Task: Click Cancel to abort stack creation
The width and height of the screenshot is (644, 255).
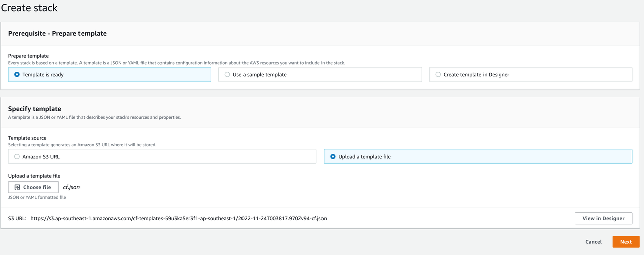Action: (593, 242)
